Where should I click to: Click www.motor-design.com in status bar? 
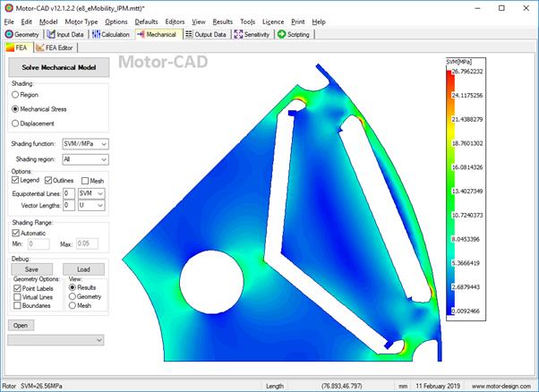point(501,386)
